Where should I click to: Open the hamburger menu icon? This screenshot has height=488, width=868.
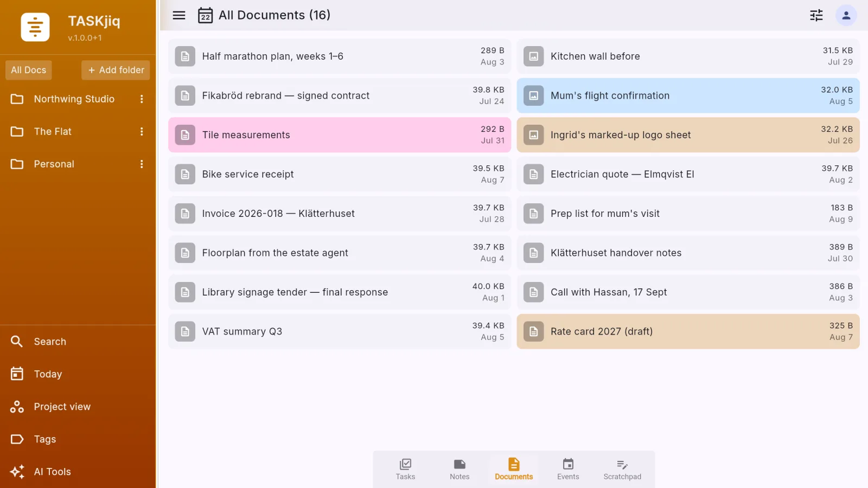(x=179, y=15)
